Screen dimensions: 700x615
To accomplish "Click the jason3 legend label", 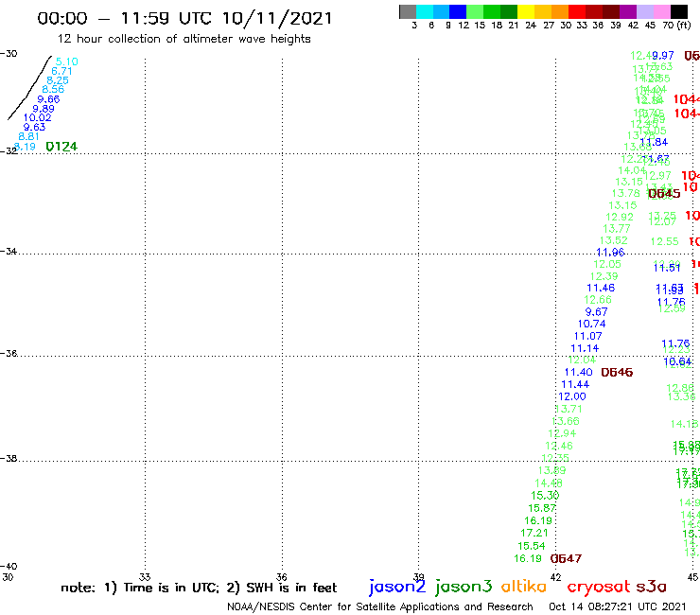I will click(464, 587).
